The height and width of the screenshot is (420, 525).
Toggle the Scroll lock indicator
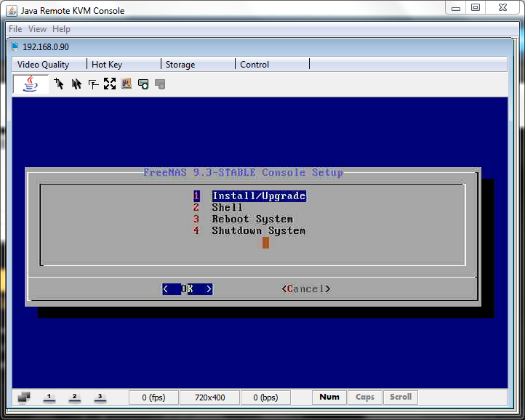tap(401, 397)
